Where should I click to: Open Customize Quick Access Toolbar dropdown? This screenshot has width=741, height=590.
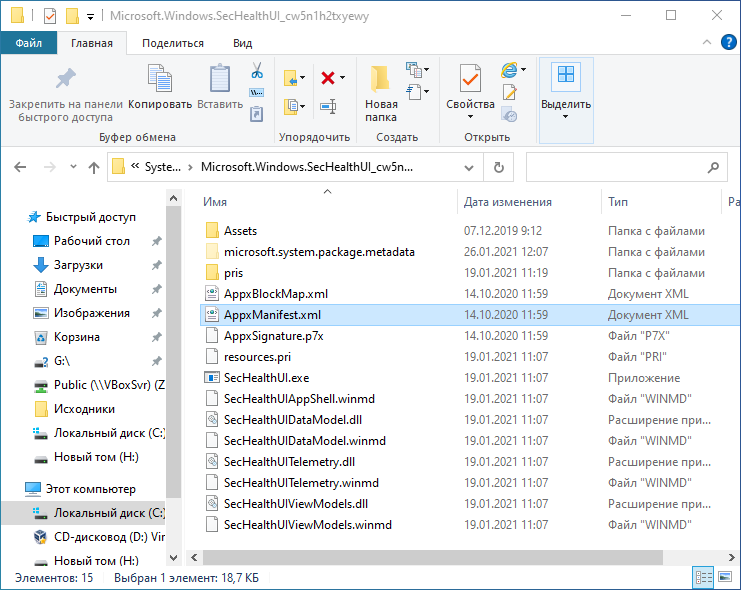pyautogui.click(x=90, y=17)
